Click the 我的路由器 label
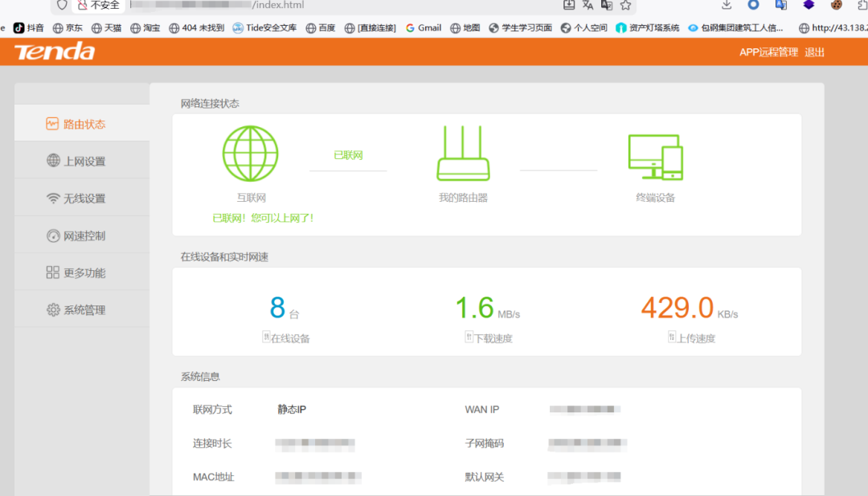Image resolution: width=868 pixels, height=496 pixels. click(x=464, y=198)
